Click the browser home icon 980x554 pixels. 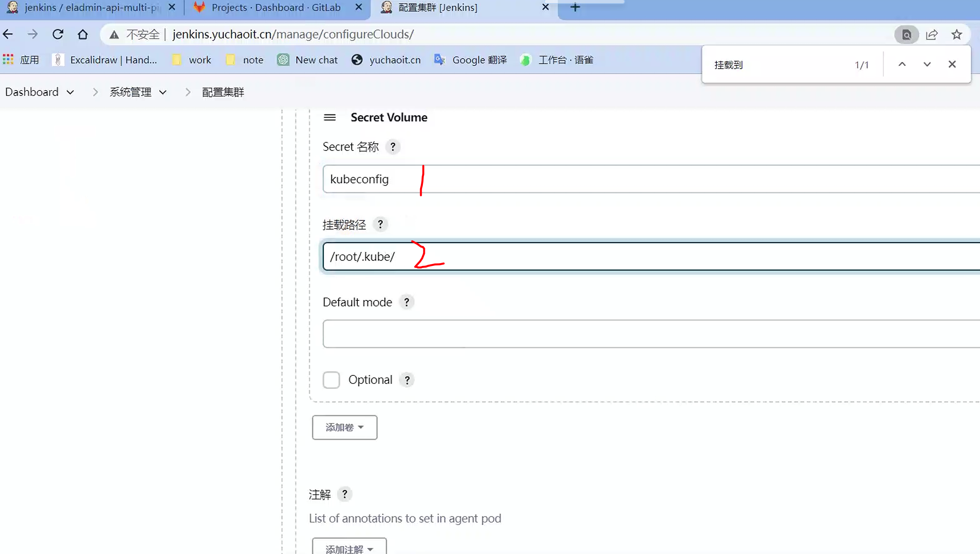click(x=83, y=35)
